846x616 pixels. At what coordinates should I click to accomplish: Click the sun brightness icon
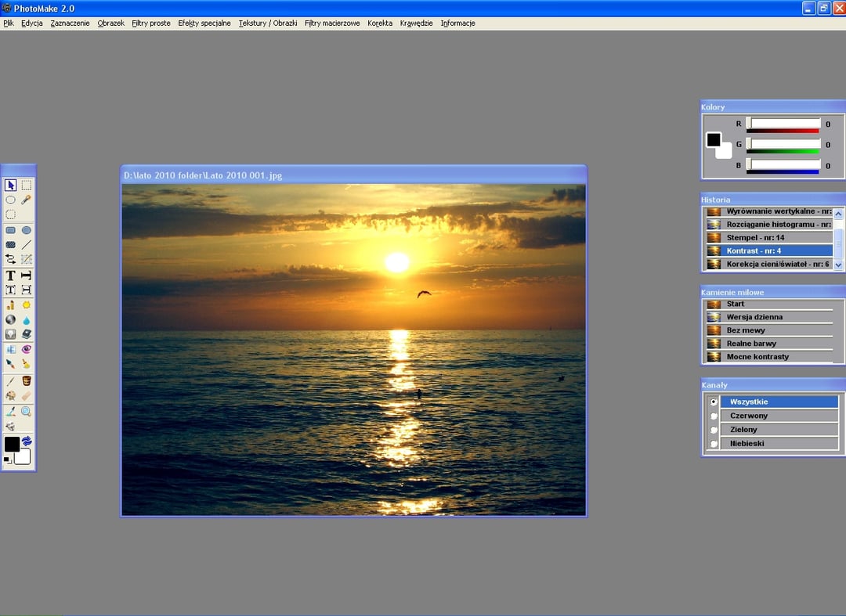click(27, 304)
